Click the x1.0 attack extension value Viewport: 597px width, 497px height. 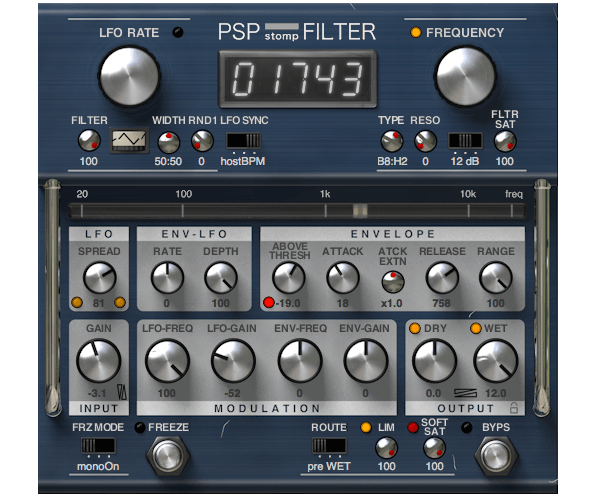tap(392, 303)
